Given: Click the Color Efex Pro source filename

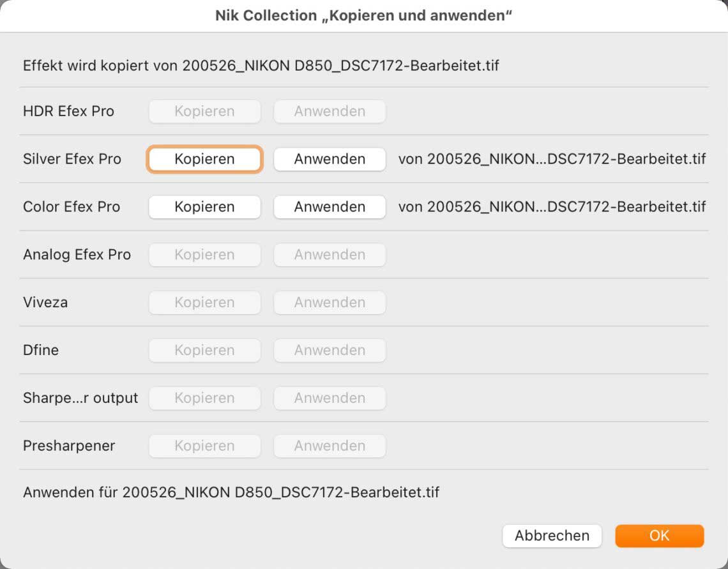Looking at the screenshot, I should click(552, 207).
